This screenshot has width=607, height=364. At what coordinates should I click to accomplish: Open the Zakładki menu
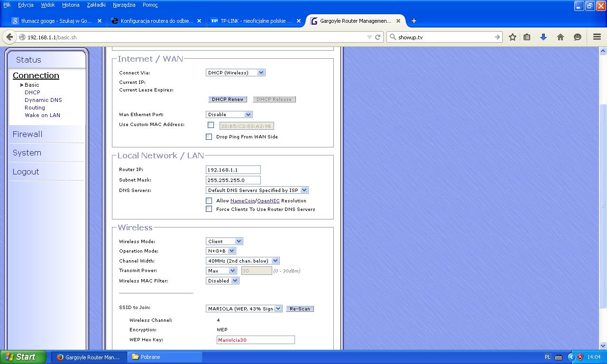click(x=96, y=5)
